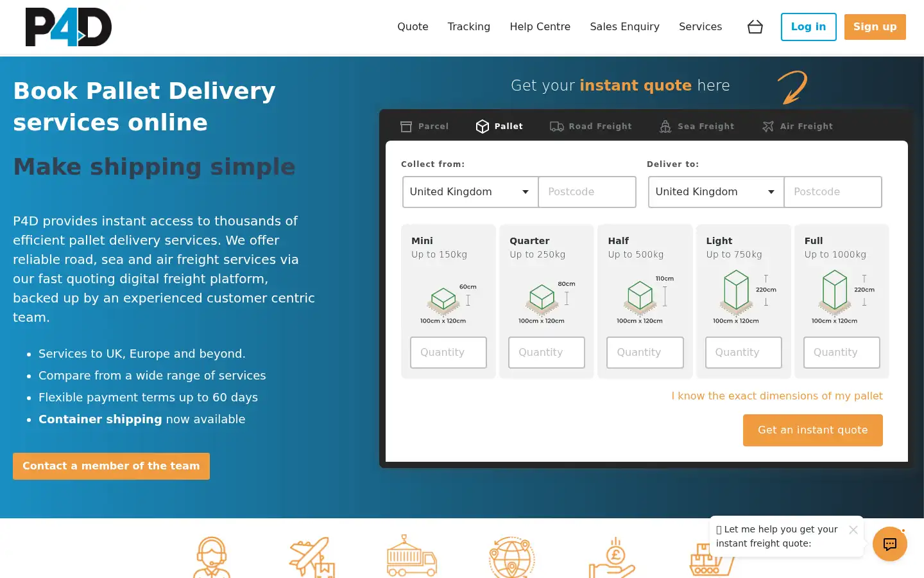Open the chat bubble widget
Viewport: 924px width, 578px height.
890,544
